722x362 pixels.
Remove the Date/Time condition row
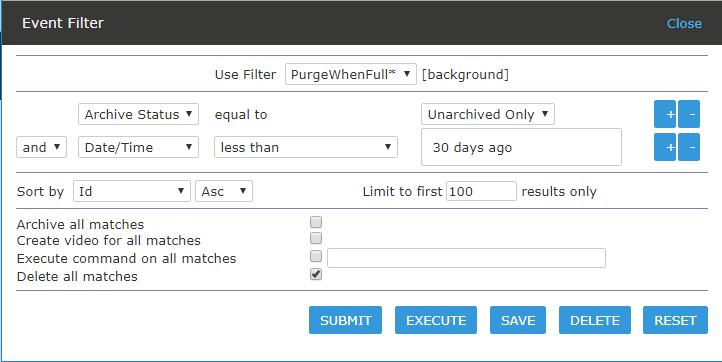(x=689, y=147)
